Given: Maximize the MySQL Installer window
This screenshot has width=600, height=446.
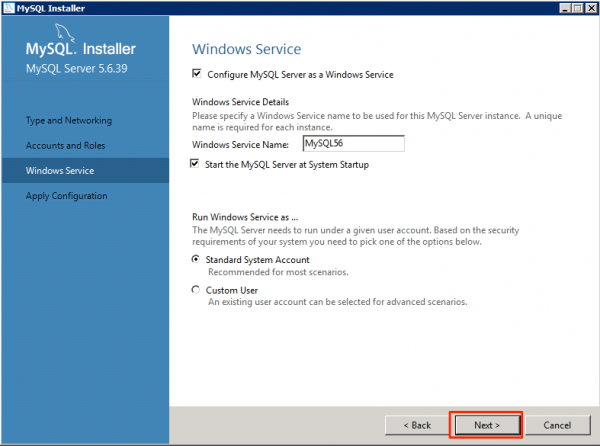Looking at the screenshot, I should [578, 8].
